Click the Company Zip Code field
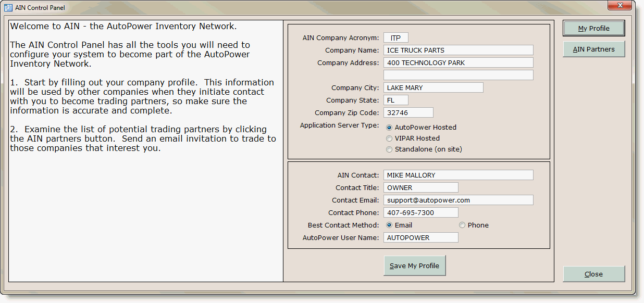This screenshot has height=303, width=644. pos(408,113)
